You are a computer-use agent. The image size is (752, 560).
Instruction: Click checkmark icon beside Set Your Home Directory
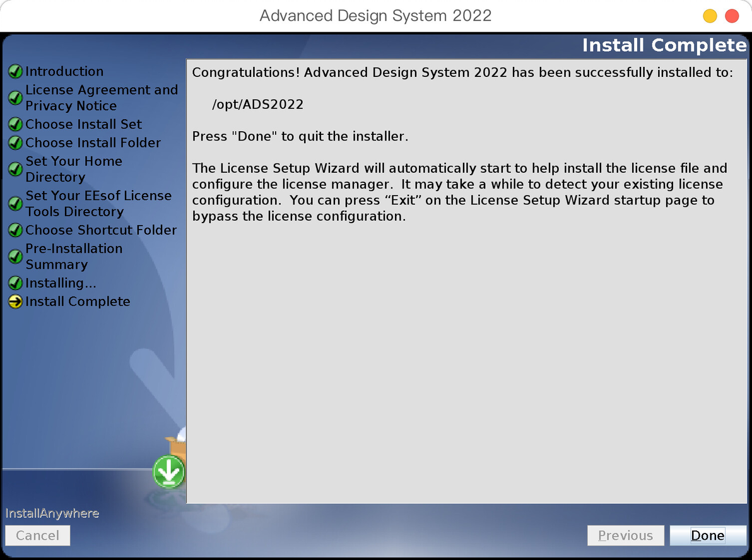point(15,169)
